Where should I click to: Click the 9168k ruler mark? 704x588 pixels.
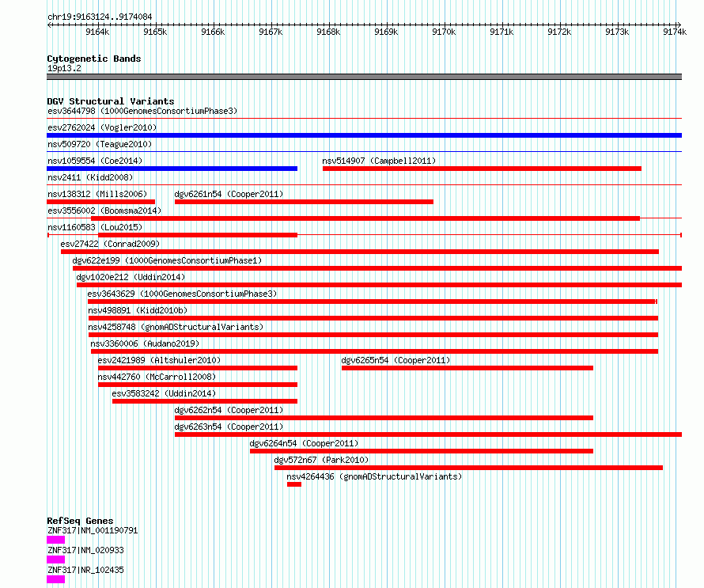(328, 32)
